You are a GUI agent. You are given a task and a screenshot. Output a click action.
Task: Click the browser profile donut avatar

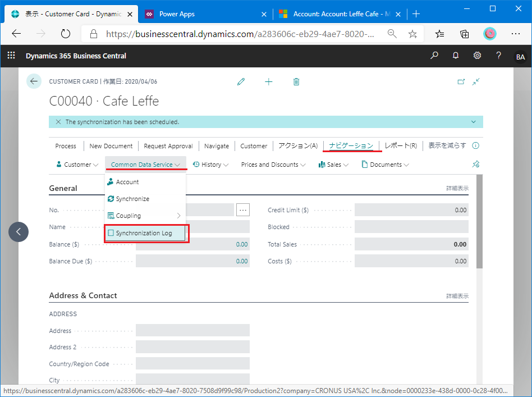(489, 34)
